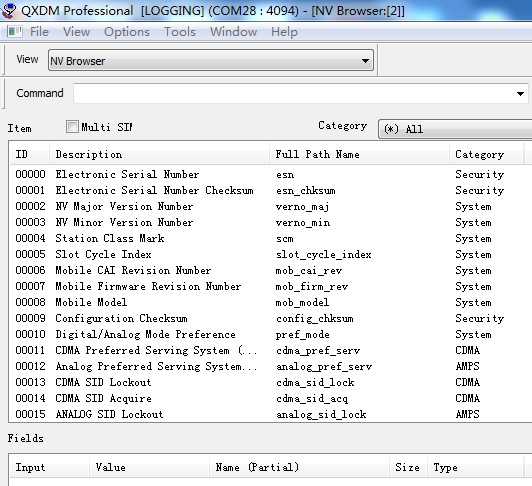Open the Help menu
The width and height of the screenshot is (532, 486).
pos(284,32)
